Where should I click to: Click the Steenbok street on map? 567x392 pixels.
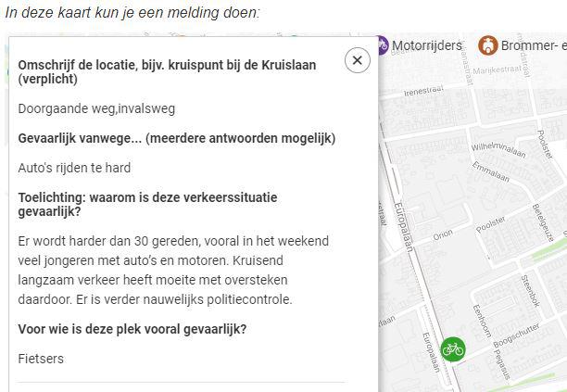(x=528, y=288)
